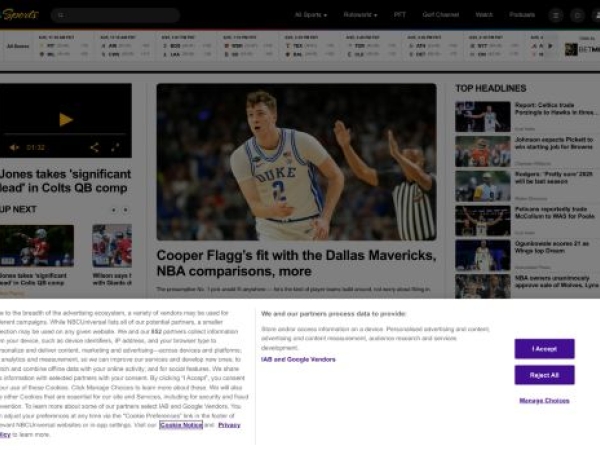Screen dimensions: 600x450
Task: Open Manage Choices for cookies
Action: click(x=544, y=401)
